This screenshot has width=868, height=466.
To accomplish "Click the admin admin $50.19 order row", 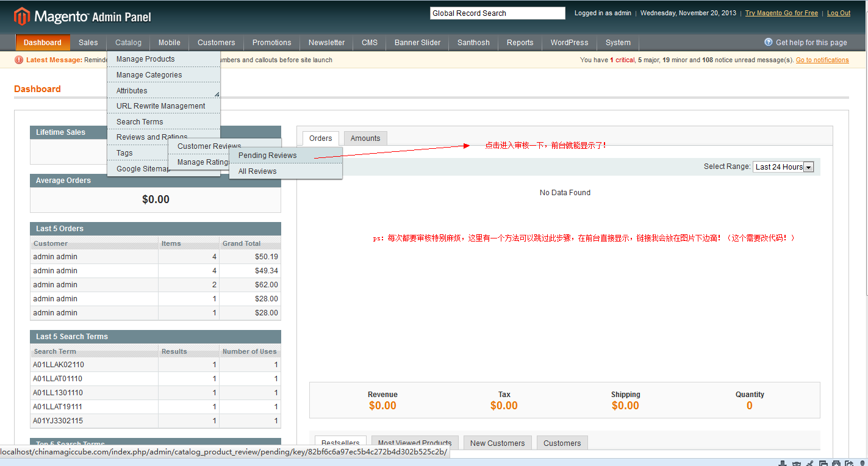I will tap(156, 257).
